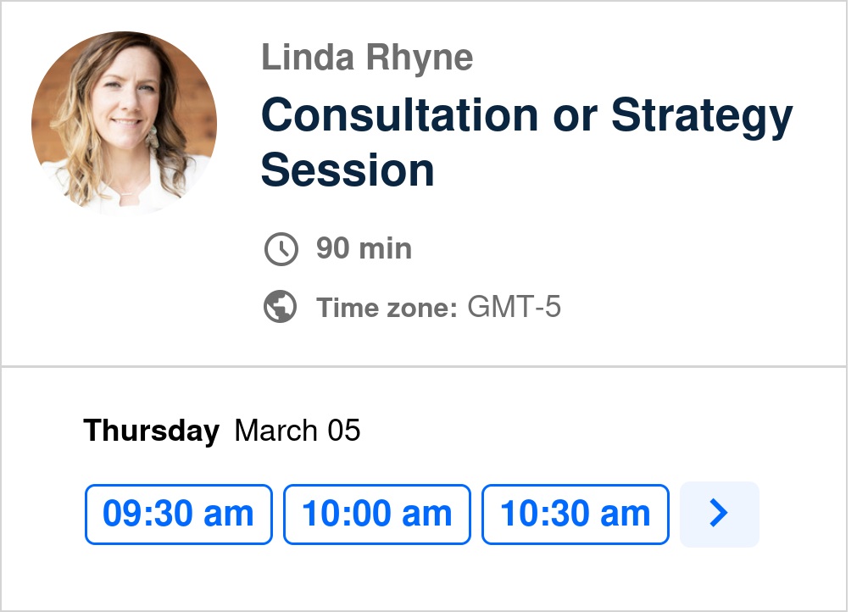Click the globe icon next to Time zone
The width and height of the screenshot is (868, 612).
tap(281, 307)
